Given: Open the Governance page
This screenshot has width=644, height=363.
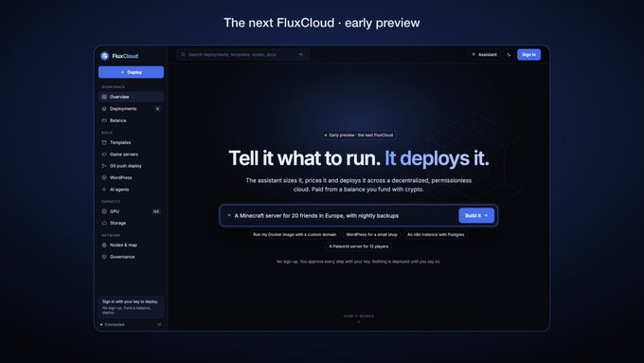Looking at the screenshot, I should (131, 257).
